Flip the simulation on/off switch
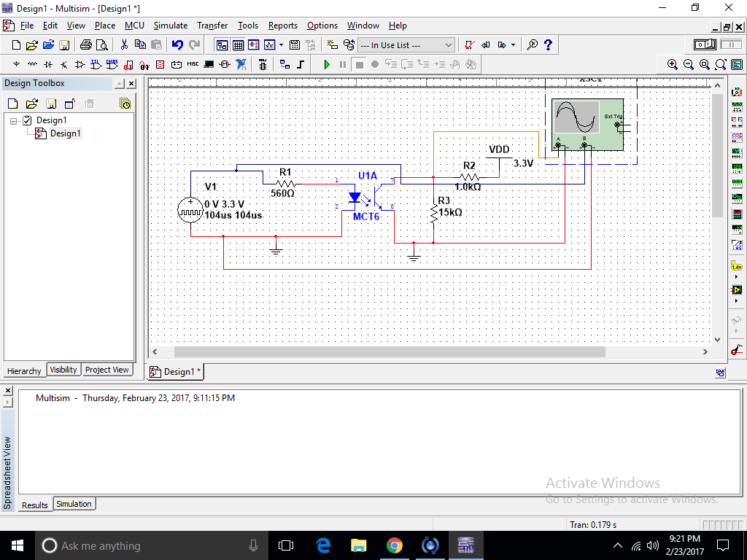The width and height of the screenshot is (747, 560). tap(705, 44)
